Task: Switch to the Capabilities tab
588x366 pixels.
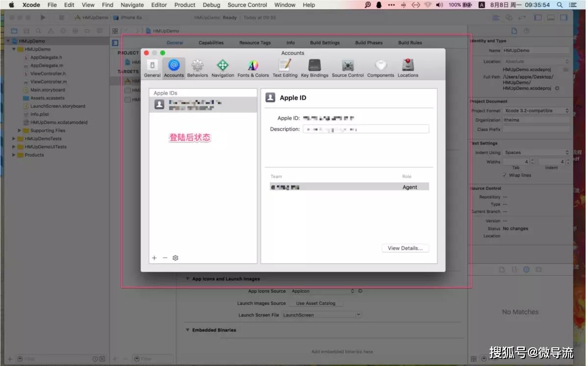Action: point(211,43)
